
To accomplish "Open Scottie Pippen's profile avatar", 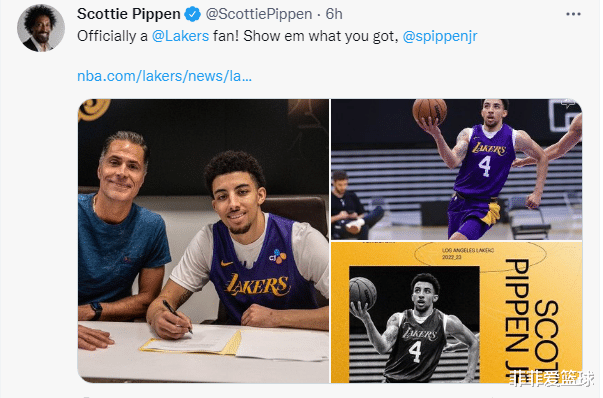I will pyautogui.click(x=41, y=28).
